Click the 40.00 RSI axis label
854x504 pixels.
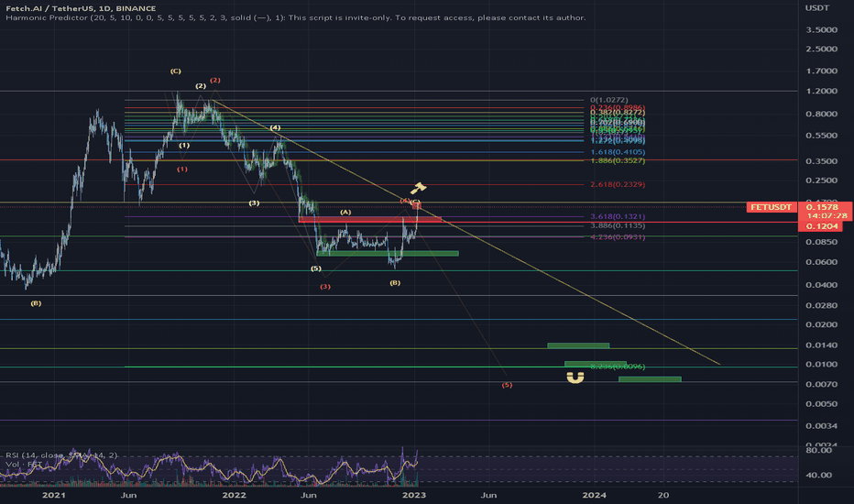[x=818, y=475]
